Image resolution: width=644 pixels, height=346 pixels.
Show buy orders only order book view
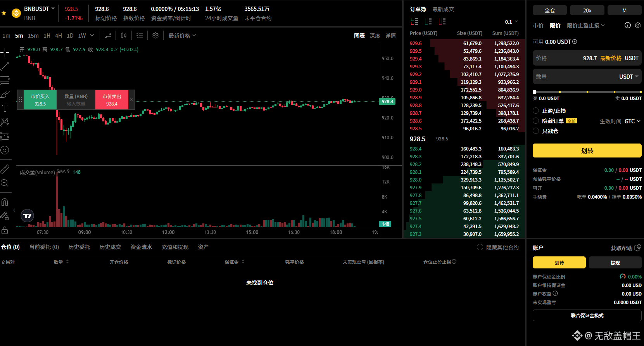pyautogui.click(x=428, y=21)
